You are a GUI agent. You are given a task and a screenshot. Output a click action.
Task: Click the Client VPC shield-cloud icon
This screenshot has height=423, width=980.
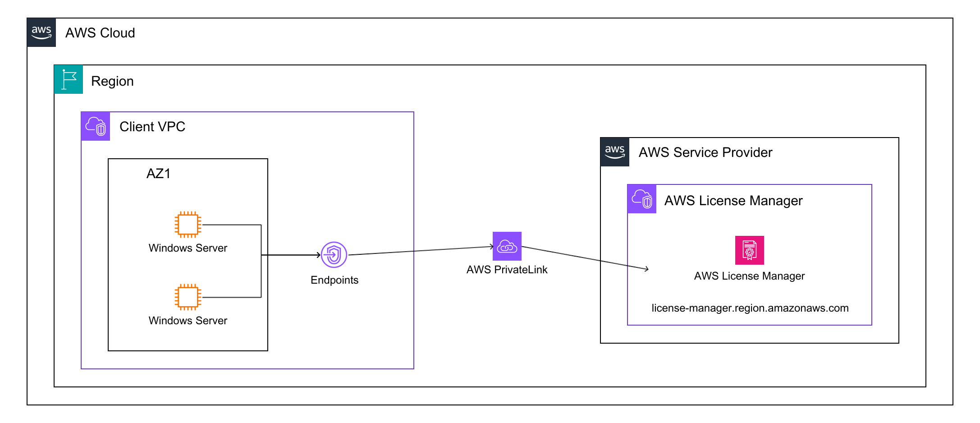tap(95, 126)
